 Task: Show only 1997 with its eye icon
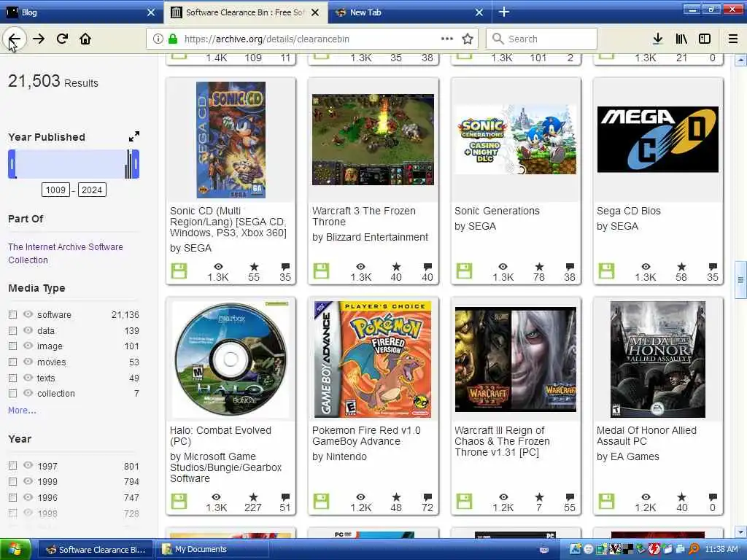pyautogui.click(x=28, y=465)
